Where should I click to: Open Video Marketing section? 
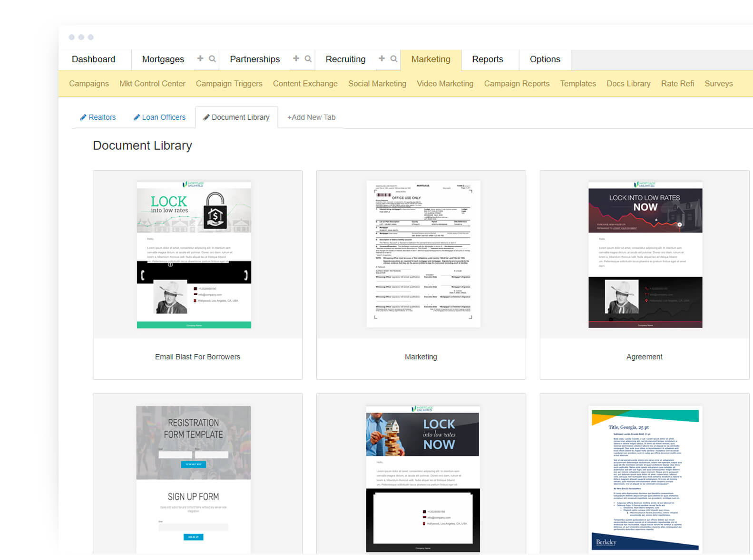[445, 84]
